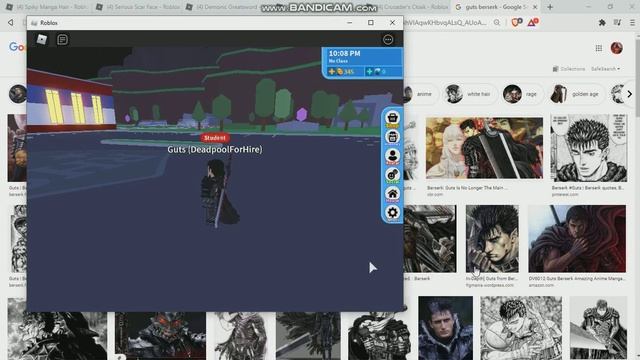Switch to the 'Crusader's Cloak - Roblox' tab
The width and height of the screenshot is (640, 360).
[412, 7]
